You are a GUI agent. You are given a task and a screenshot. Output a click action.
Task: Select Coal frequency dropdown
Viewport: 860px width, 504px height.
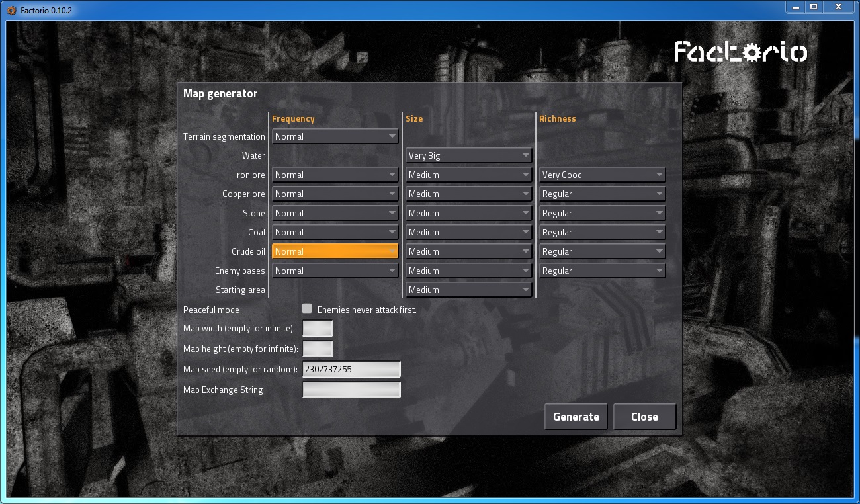click(x=335, y=233)
